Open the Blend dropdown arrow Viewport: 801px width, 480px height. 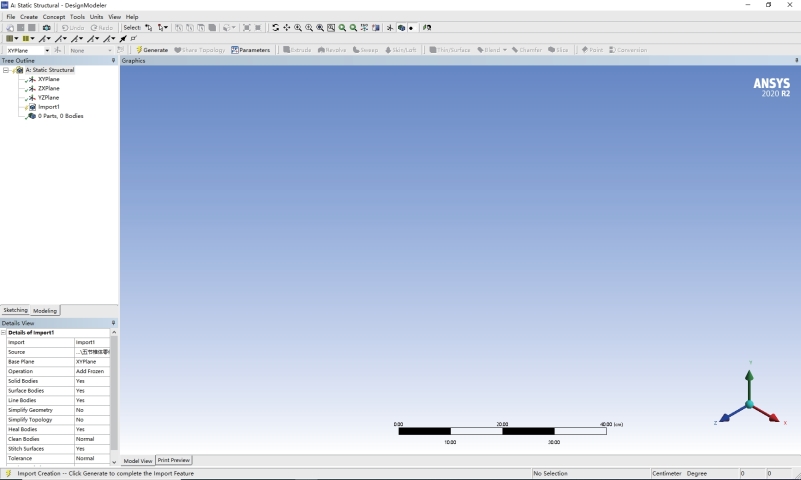pos(505,50)
